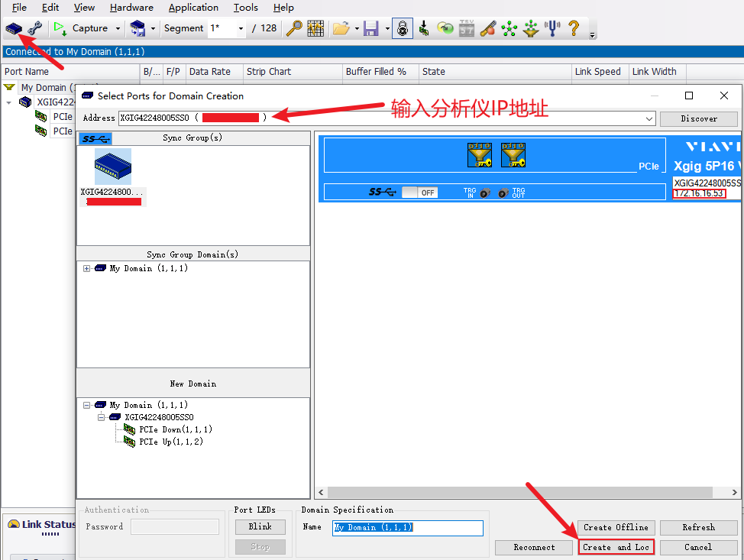The width and height of the screenshot is (744, 560).
Task: Open the toolbar overflow options arrow
Action: coord(592,35)
